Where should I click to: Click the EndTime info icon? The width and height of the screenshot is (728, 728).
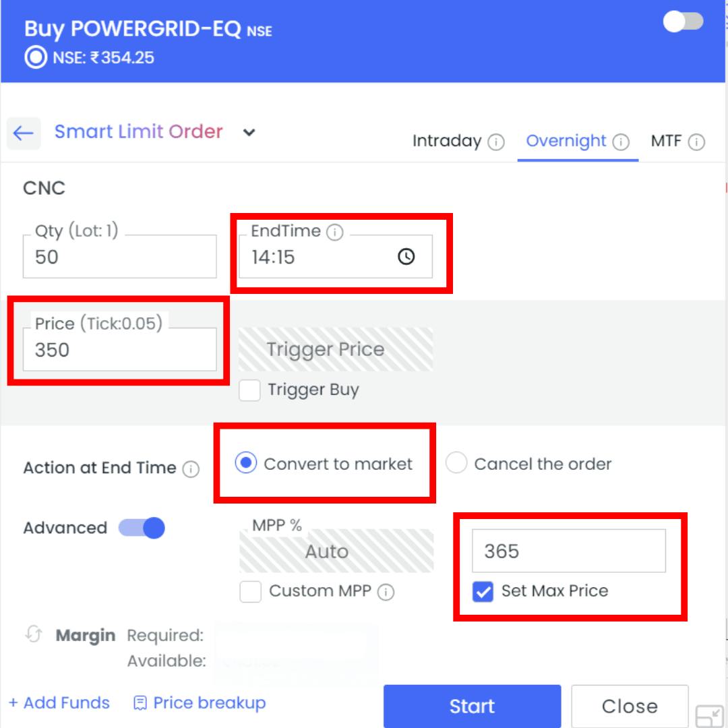click(x=334, y=233)
